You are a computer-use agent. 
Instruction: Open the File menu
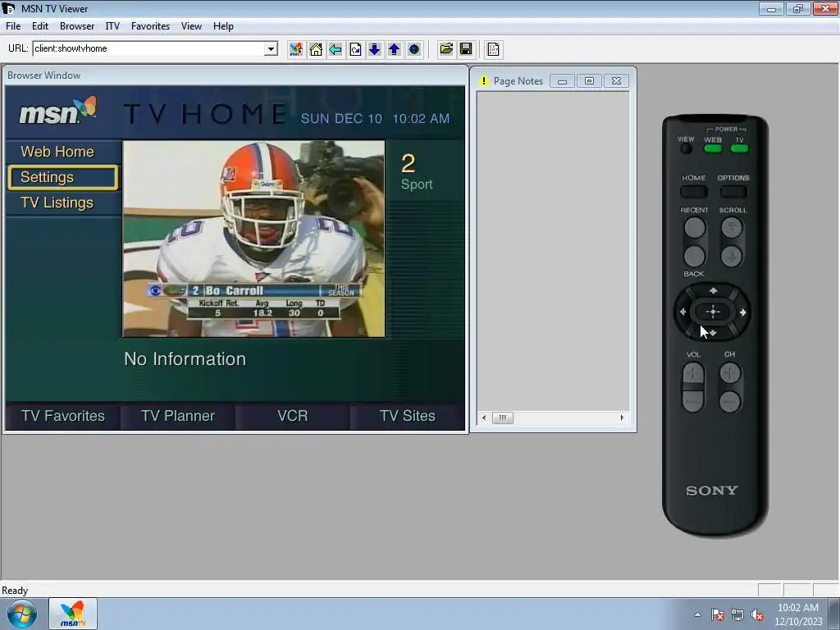13,25
